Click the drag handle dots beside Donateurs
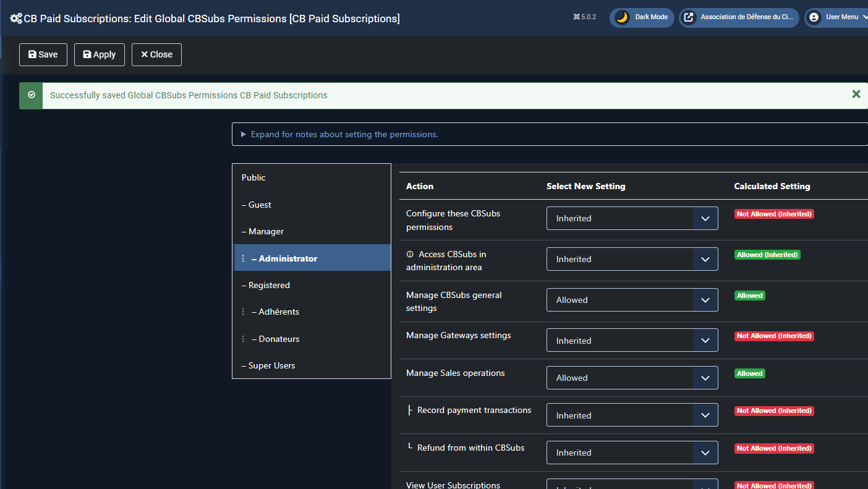Viewport: 868px width, 489px height. [243, 339]
